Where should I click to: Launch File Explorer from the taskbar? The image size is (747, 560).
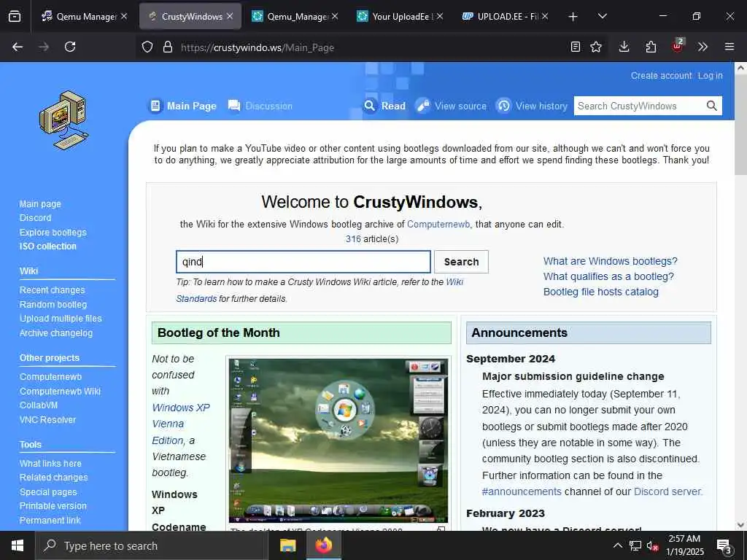287,545
